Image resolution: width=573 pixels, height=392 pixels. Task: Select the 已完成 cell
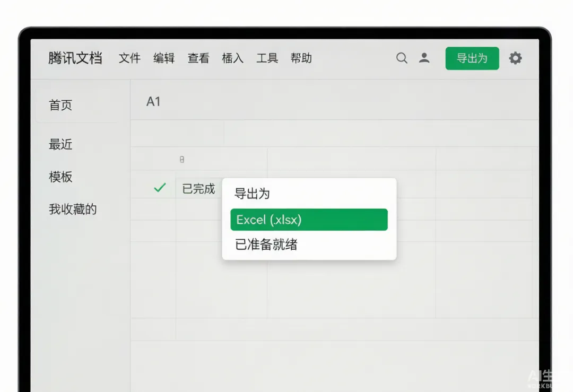pos(199,188)
